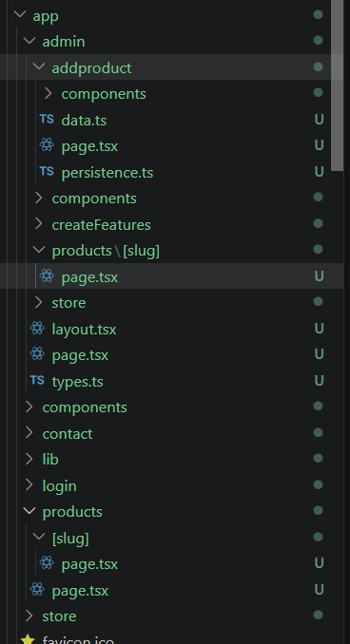The image size is (350, 644).
Task: Collapse the [slug] folder chevron under products
Action: [39, 537]
